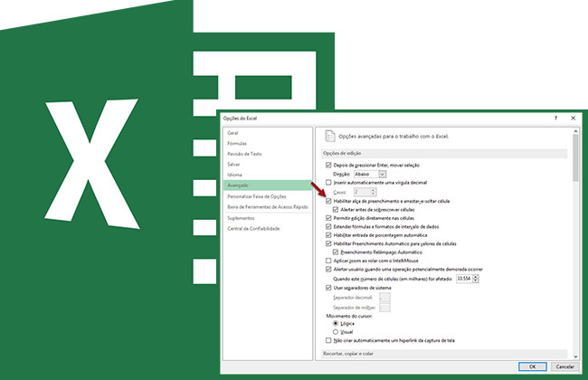Viewport: 588px width, 380px height.
Task: Enable 'Inserir automaticamente uma vírgula decimal'
Action: point(328,183)
